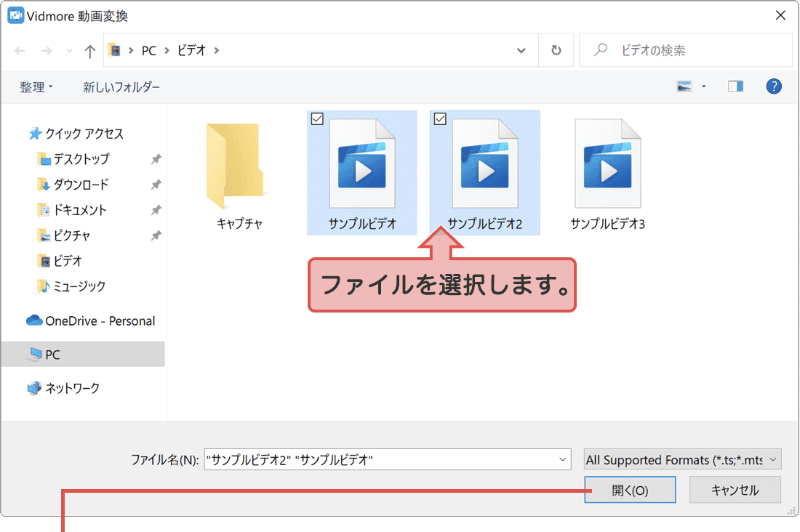This screenshot has height=532, width=800.
Task: Select OneDrive - Personal in the sidebar
Action: pyautogui.click(x=91, y=321)
